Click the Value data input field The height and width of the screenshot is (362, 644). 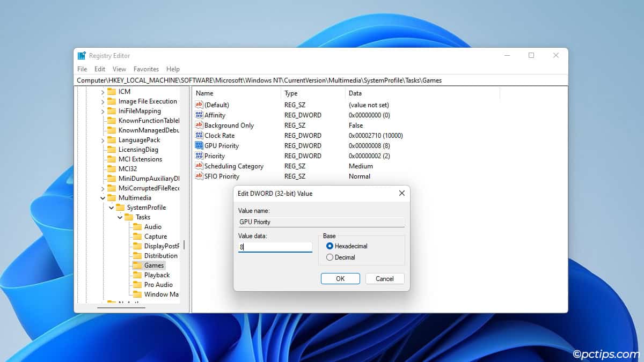coord(275,247)
